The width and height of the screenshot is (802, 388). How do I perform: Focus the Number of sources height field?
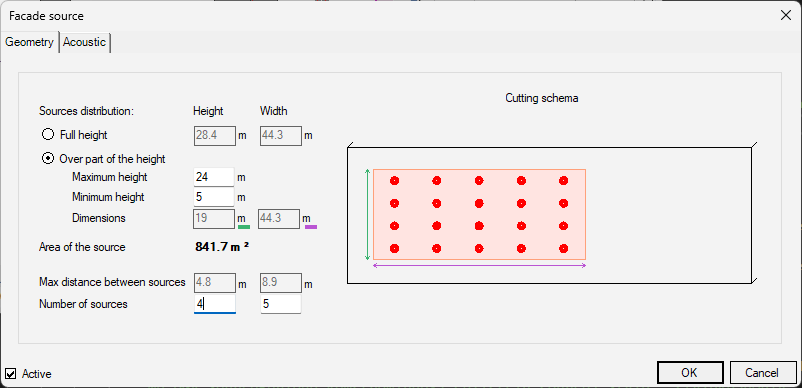(214, 304)
